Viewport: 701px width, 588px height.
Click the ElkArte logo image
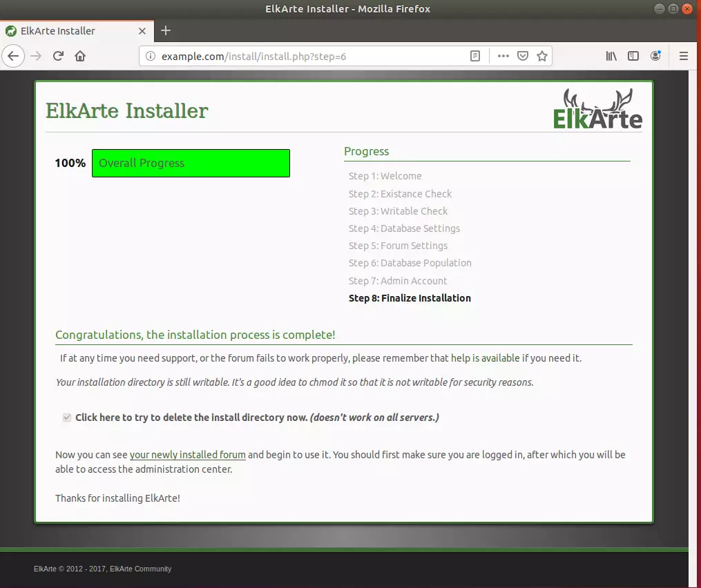[597, 108]
